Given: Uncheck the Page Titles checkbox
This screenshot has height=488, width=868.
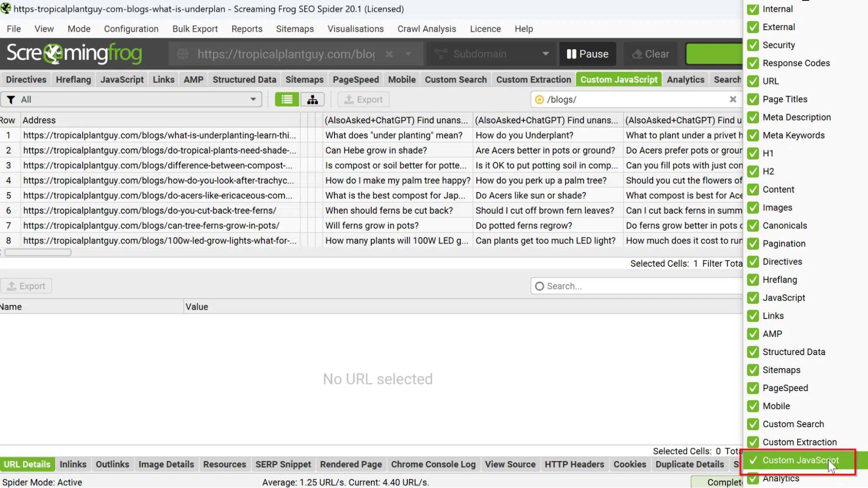Looking at the screenshot, I should [753, 99].
